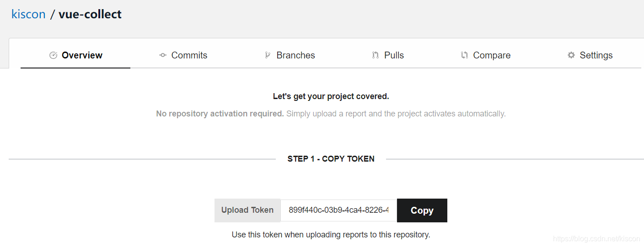Click the Settings gear icon

571,55
